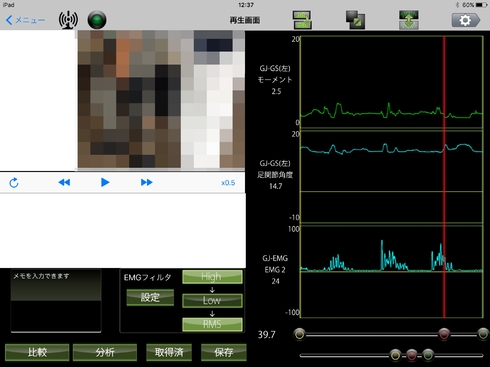
Task: Tap the green knob on the lower slider
Action: 428,355
